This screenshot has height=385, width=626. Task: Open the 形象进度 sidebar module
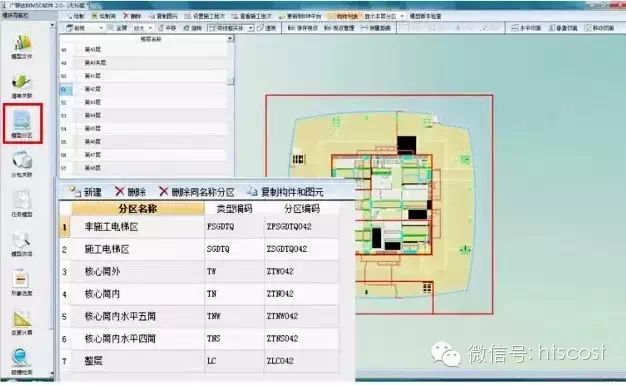pyautogui.click(x=22, y=283)
